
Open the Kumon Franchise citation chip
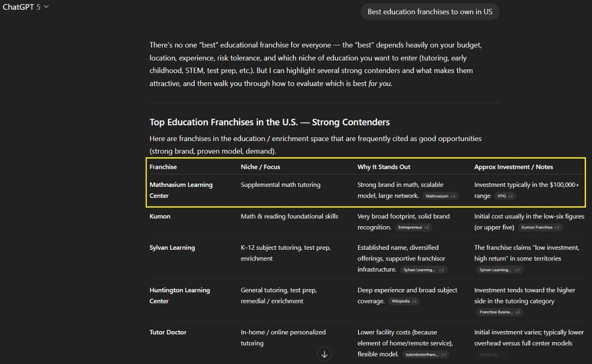click(x=540, y=228)
